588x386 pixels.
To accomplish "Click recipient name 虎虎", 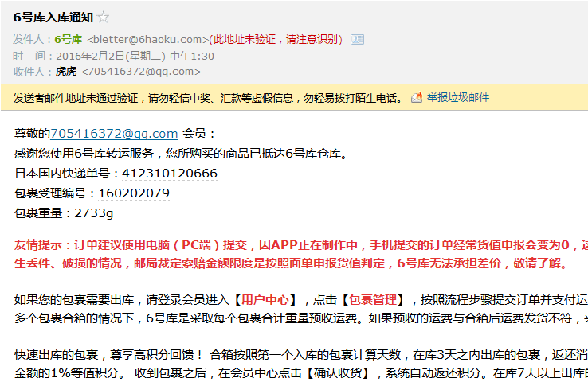I will tap(66, 71).
